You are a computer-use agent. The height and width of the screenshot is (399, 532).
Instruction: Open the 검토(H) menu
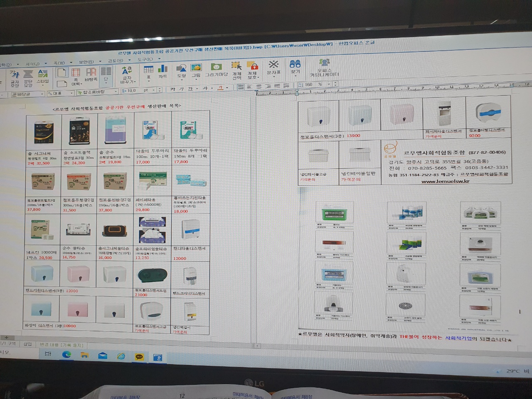(116, 61)
